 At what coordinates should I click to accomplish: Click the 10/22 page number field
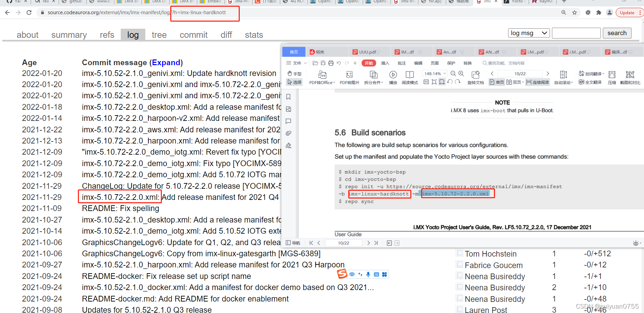[520, 74]
